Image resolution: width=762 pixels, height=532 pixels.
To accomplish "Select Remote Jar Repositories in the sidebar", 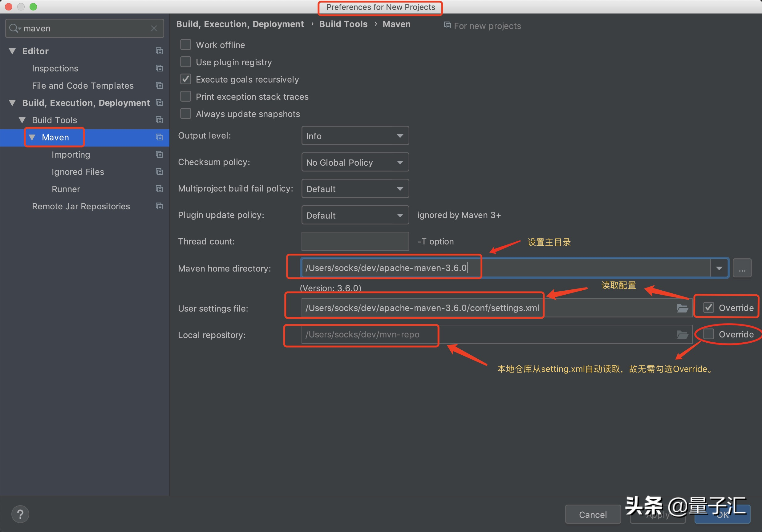I will click(x=81, y=206).
